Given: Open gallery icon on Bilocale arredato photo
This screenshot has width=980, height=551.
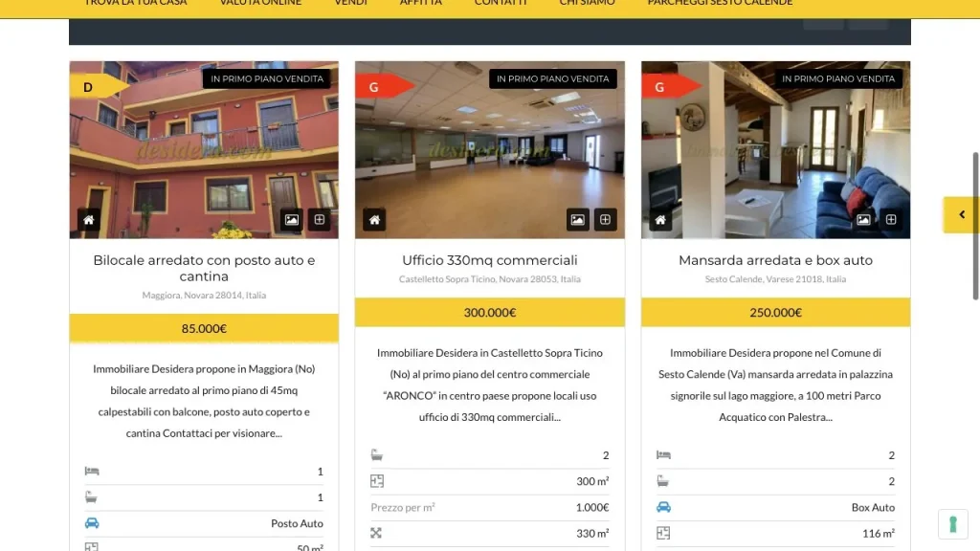Looking at the screenshot, I should click(292, 219).
